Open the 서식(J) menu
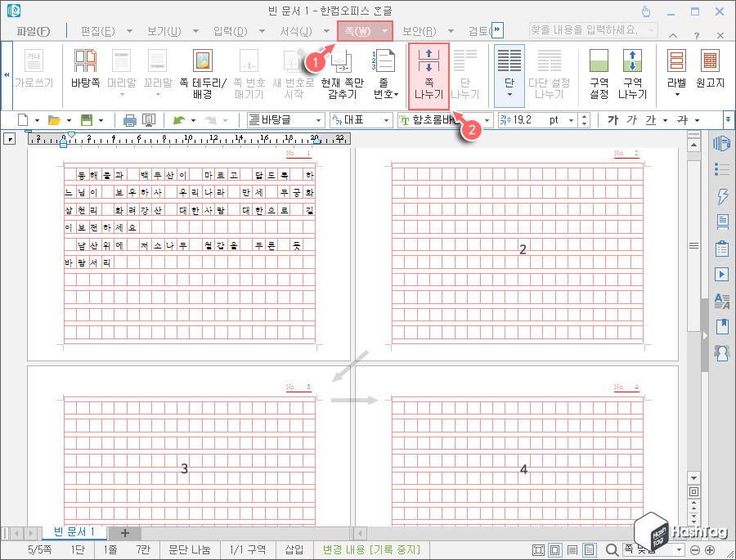736x560 pixels. point(296,31)
